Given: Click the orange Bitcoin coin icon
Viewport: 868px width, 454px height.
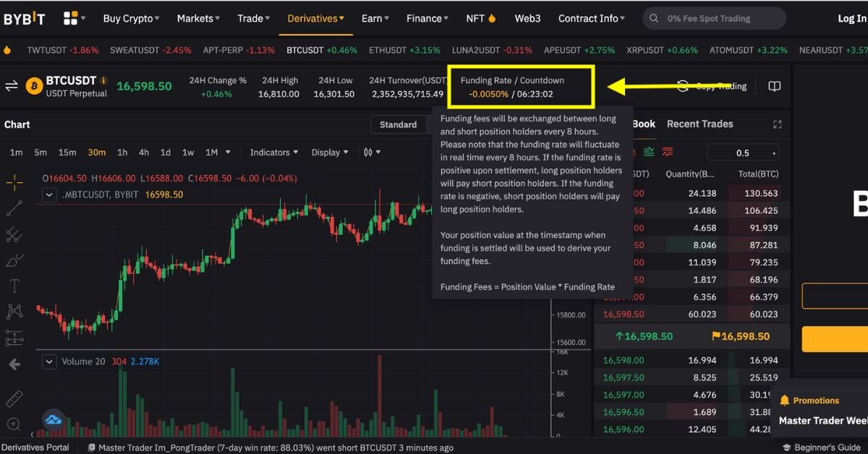Looking at the screenshot, I should point(34,87).
